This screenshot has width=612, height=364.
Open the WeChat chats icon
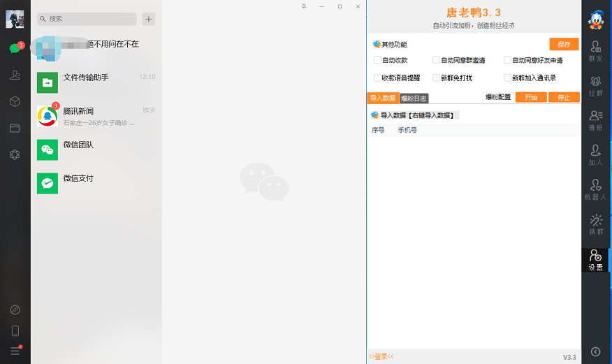15,48
